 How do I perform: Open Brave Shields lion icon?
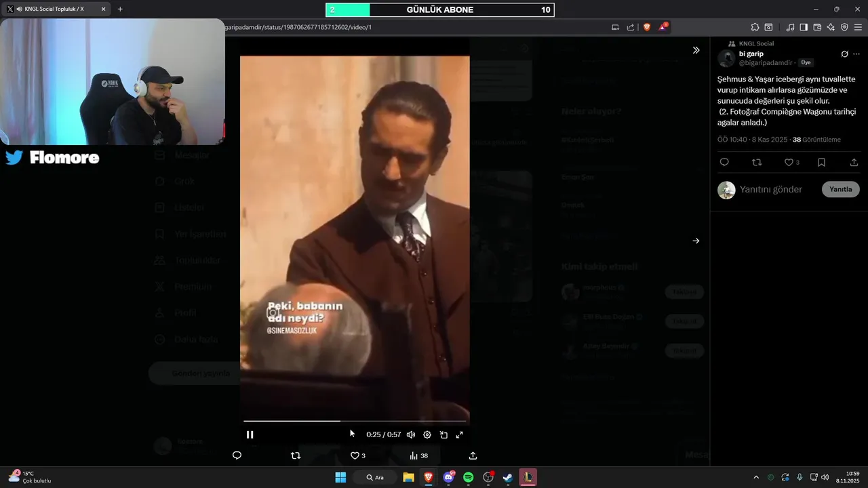coord(647,27)
